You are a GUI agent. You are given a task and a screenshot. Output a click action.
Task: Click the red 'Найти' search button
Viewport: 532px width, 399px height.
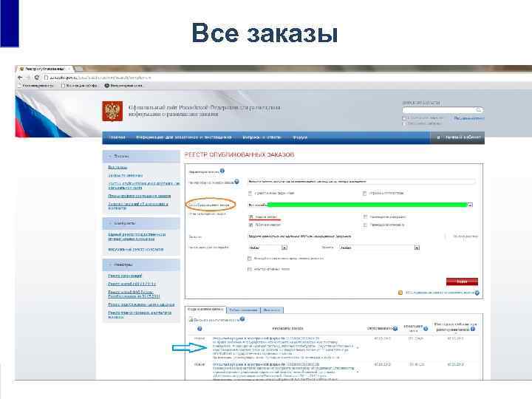(462, 282)
